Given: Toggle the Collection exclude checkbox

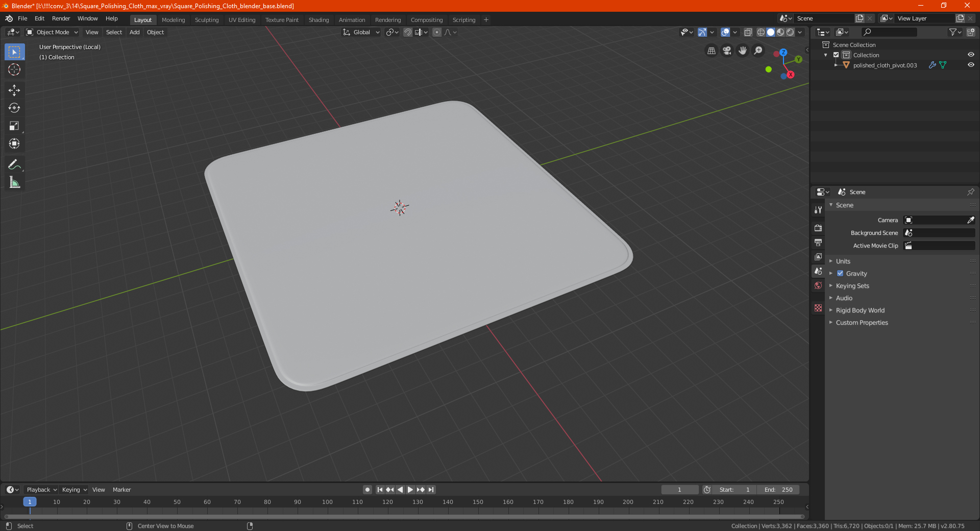Looking at the screenshot, I should (836, 55).
